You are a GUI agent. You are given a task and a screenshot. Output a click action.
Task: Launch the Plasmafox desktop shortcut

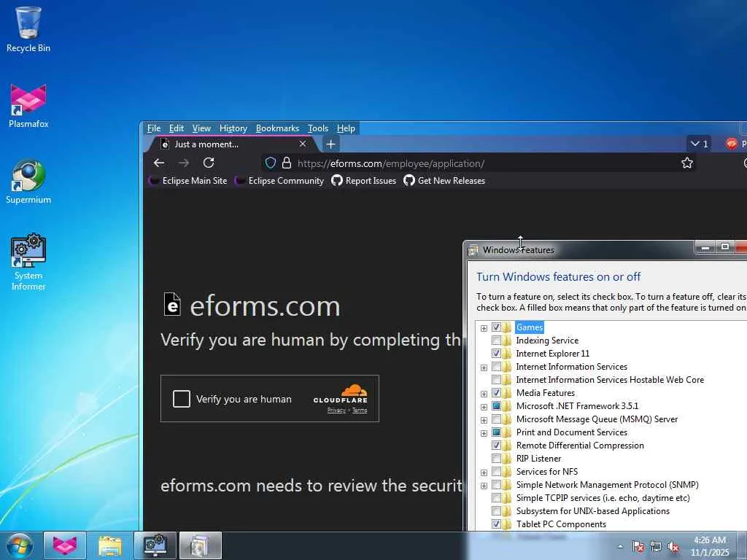[28, 106]
